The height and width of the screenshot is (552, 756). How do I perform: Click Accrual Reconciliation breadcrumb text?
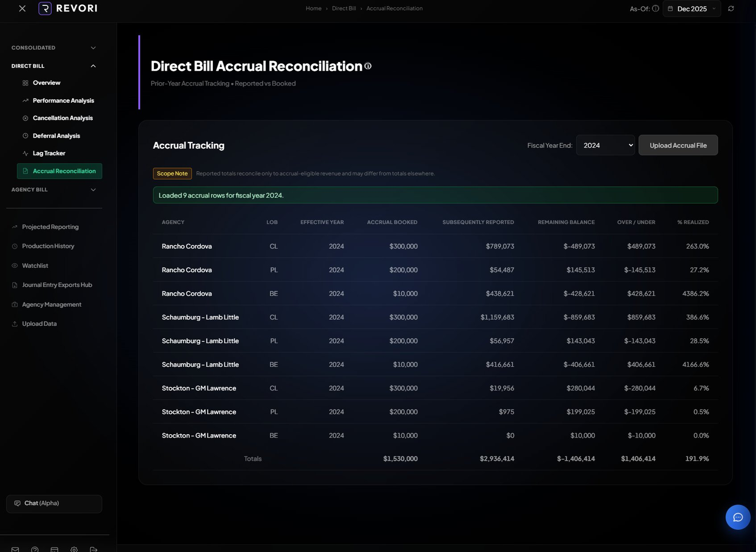pyautogui.click(x=394, y=9)
